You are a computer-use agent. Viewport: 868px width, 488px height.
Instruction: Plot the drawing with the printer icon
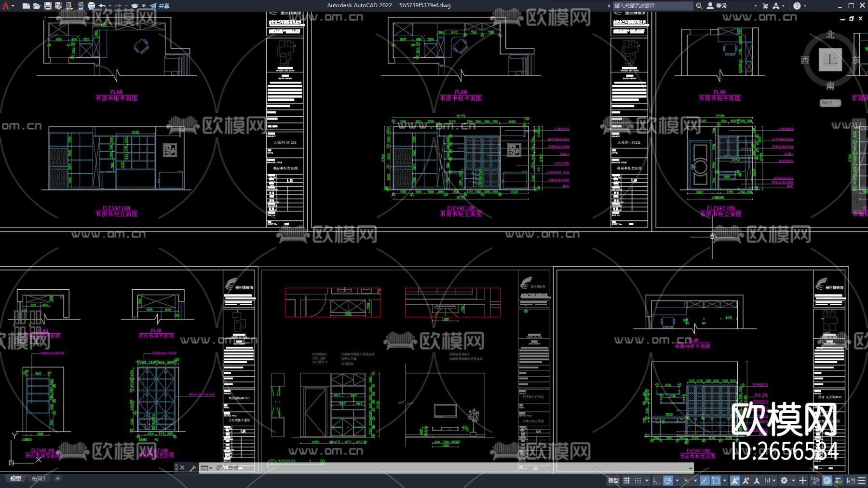click(x=91, y=6)
